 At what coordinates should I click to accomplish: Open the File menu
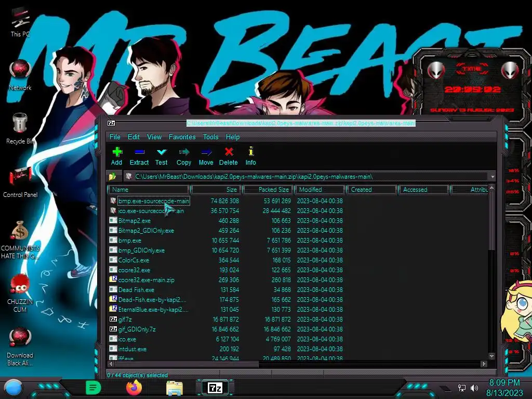point(115,137)
